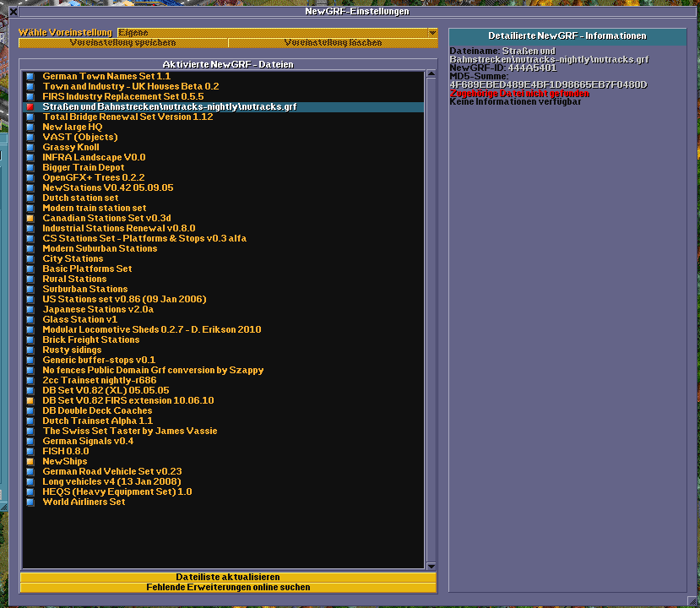
Task: Select Total Bridge Renewal Set Version 1.12
Action: click(128, 117)
